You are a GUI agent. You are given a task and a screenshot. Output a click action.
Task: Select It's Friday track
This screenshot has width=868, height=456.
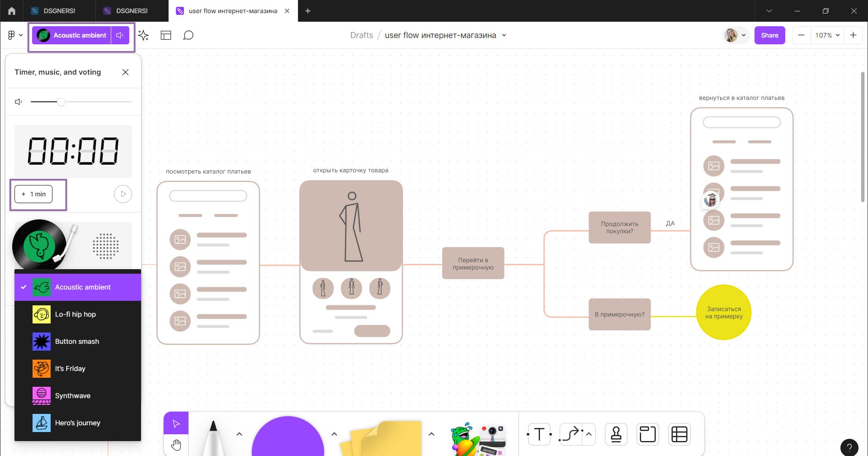pos(78,369)
